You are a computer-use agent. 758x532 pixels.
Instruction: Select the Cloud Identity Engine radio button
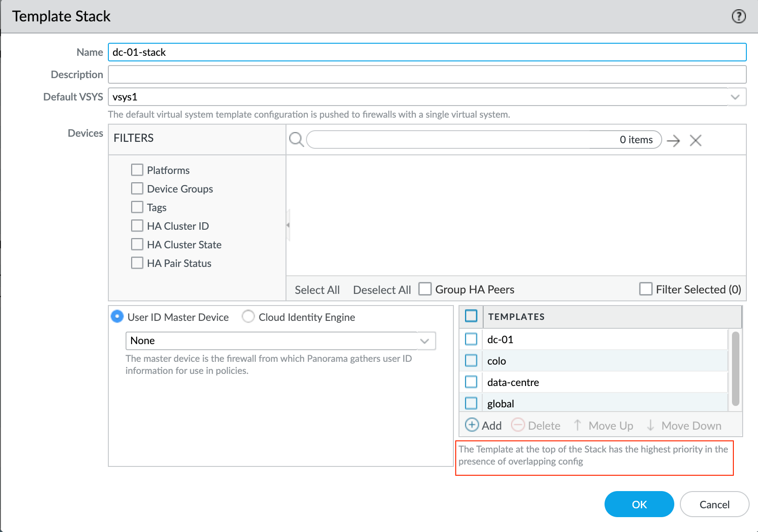tap(248, 317)
